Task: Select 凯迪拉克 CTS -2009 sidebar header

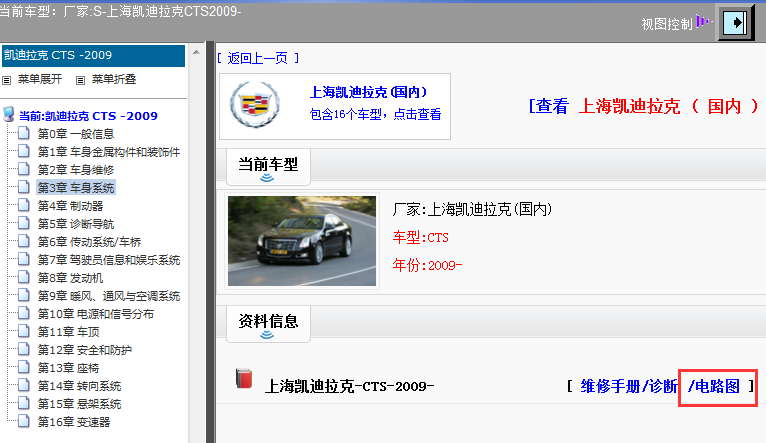Action: [x=93, y=55]
